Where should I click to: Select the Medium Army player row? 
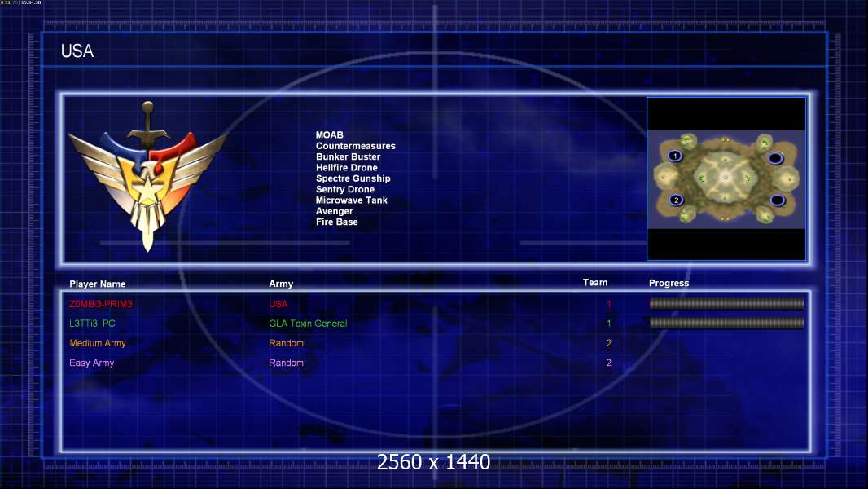98,343
